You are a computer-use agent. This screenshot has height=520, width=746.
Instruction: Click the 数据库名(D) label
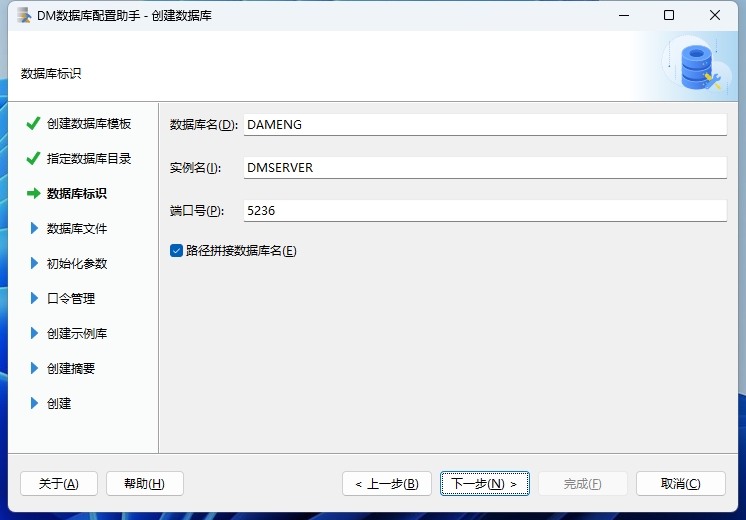pos(204,125)
